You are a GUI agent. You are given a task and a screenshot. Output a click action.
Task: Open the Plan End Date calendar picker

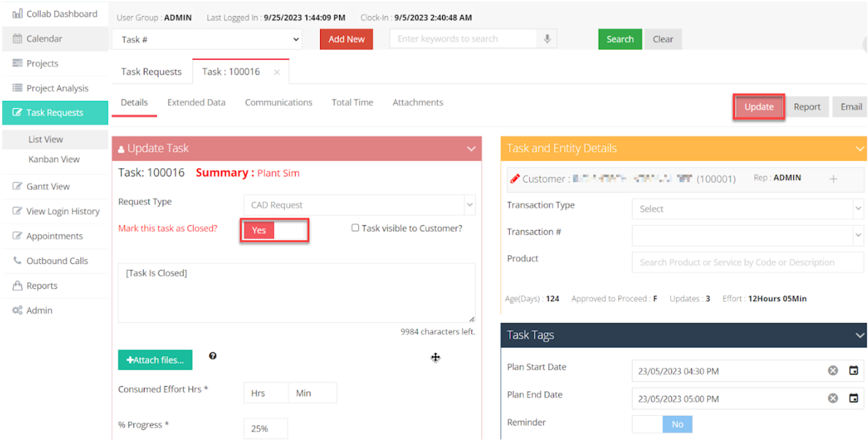click(x=854, y=398)
